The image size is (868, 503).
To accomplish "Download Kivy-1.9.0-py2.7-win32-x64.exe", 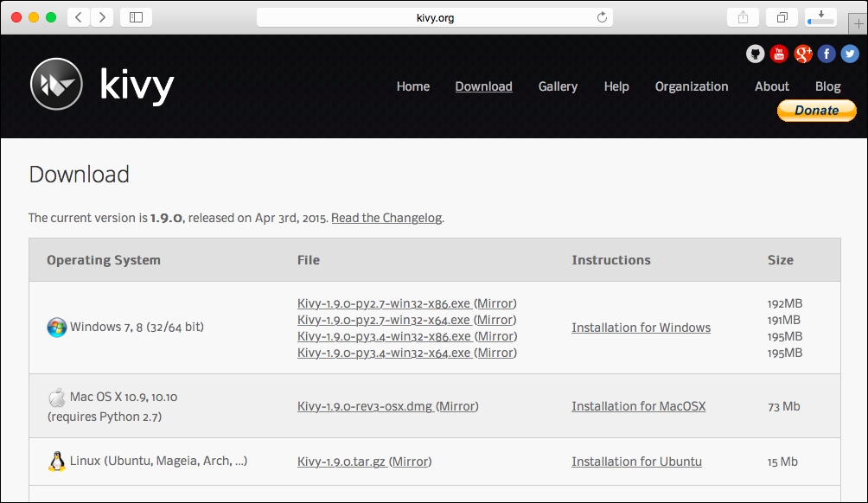I will pos(384,320).
